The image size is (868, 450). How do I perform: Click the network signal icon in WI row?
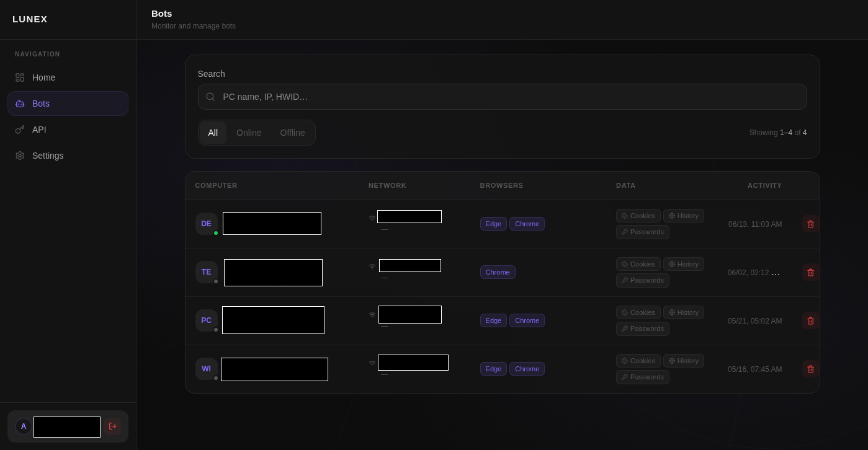(372, 363)
